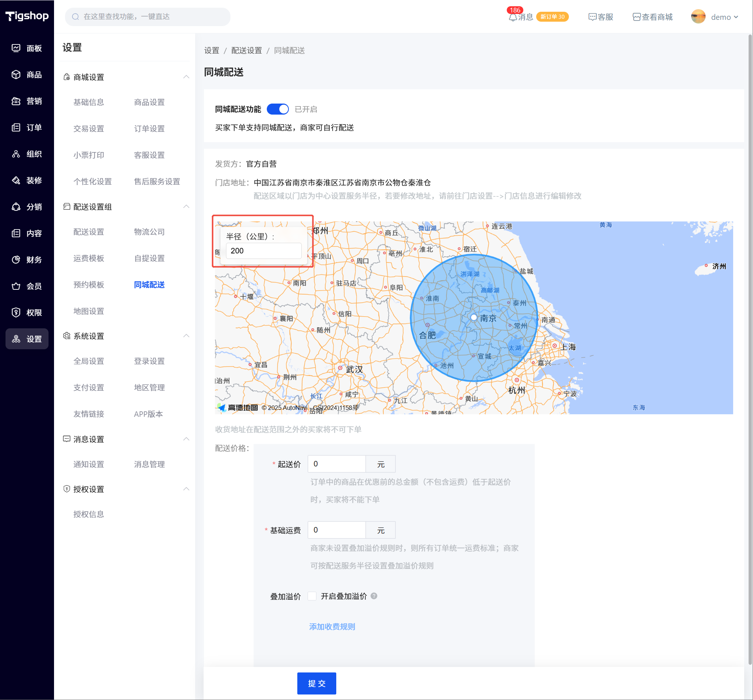This screenshot has width=753, height=700.
Task: Click the 半径 (公里) input field
Action: [263, 250]
